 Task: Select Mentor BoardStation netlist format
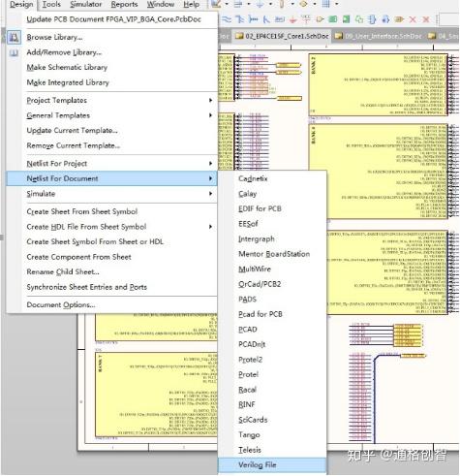click(x=272, y=254)
